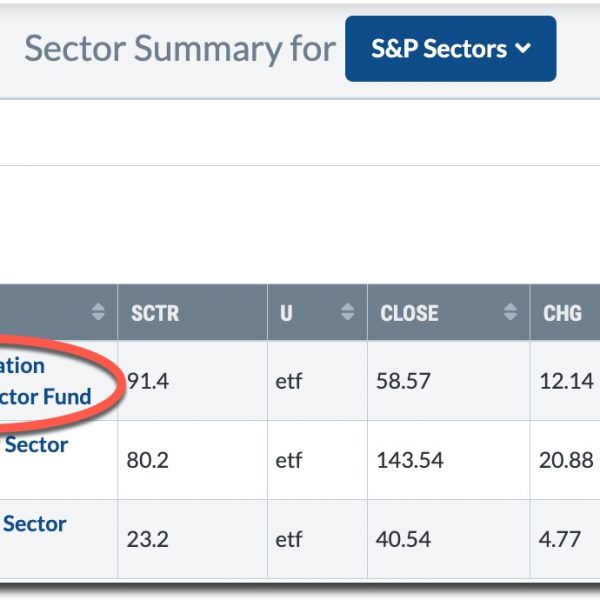Viewport: 600px width, 600px height.
Task: Open the second row Sector link
Action: pos(36,445)
